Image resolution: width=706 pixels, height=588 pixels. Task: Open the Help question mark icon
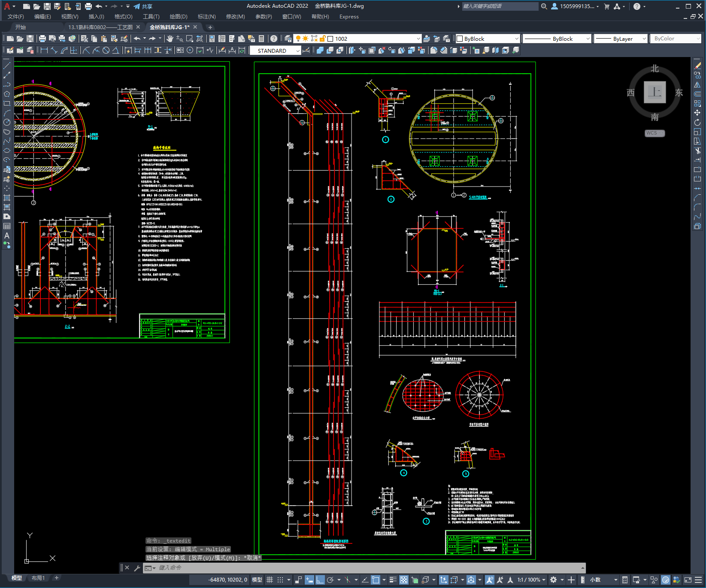[274, 39]
